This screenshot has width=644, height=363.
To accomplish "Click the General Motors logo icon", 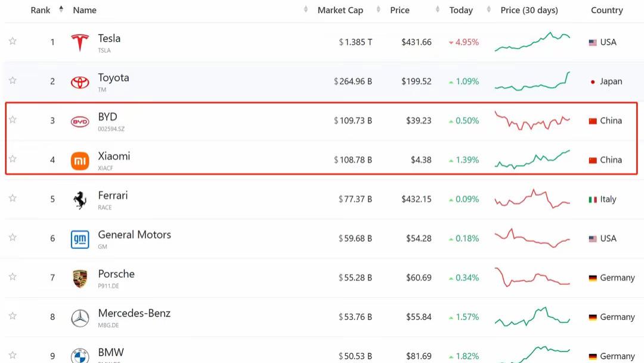I will [80, 239].
